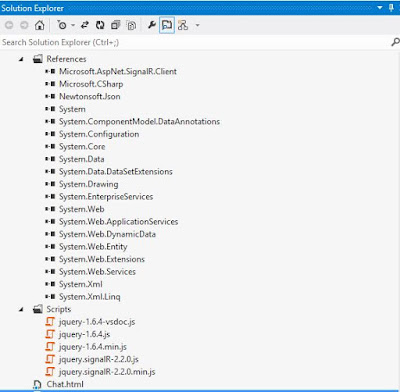Select jquery.signalR-2.2.0.min.js file
Viewport: 400px width, 392px height.
pos(107,372)
